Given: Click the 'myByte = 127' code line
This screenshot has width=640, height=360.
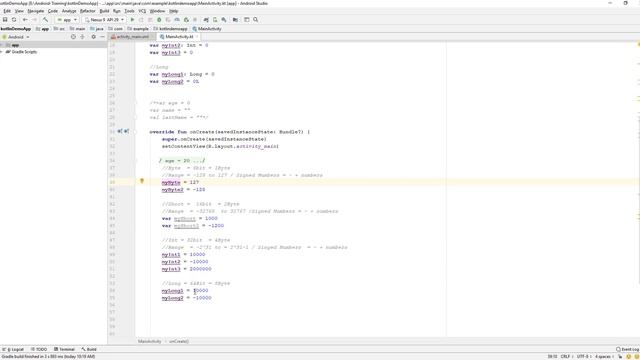Looking at the screenshot, I should [180, 182].
